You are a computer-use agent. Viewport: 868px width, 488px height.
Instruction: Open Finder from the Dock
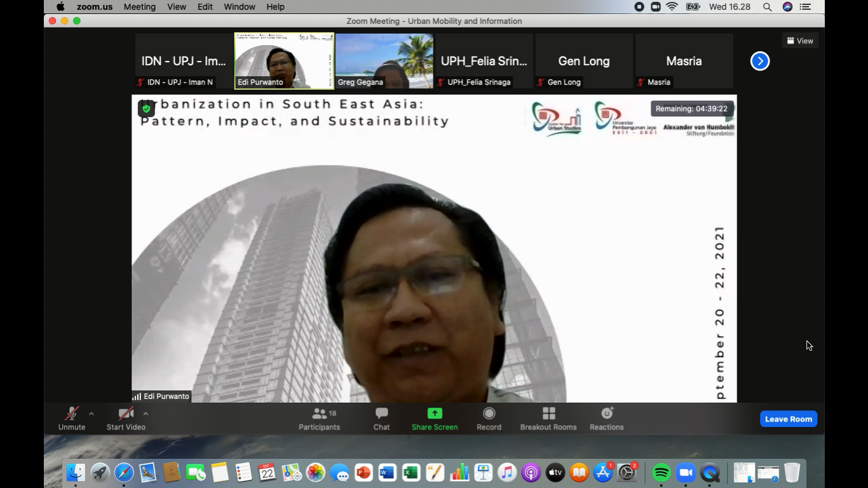pyautogui.click(x=76, y=473)
